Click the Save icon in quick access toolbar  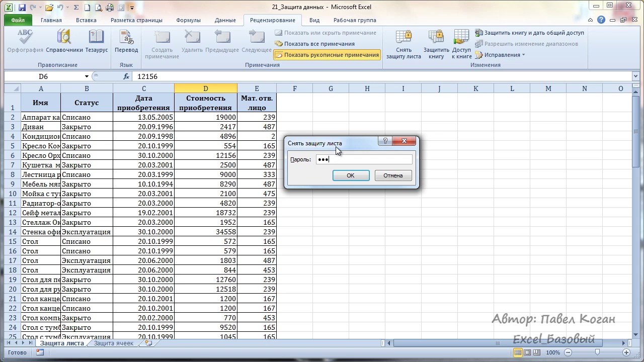pos(22,8)
